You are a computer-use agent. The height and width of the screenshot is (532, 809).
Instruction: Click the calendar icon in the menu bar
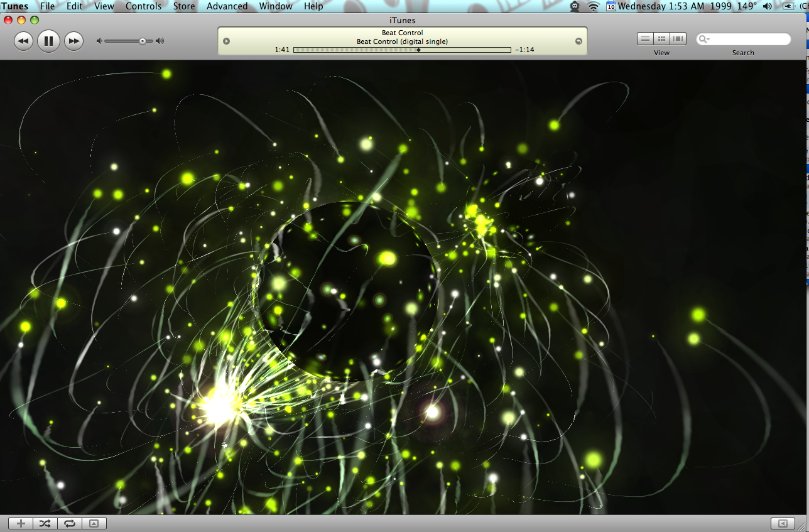pyautogui.click(x=611, y=6)
